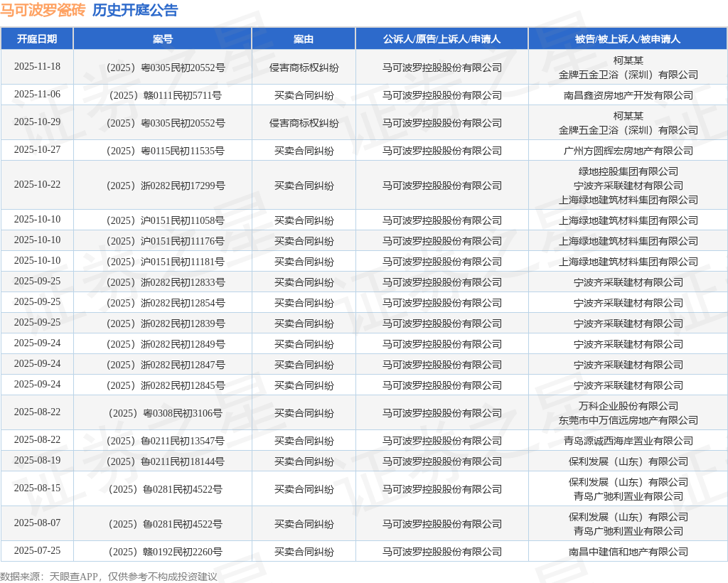Viewport: 728px width, 583px height.
Task: Click defendant 广州方圆辉宏房地产有限公司
Action: (628, 151)
